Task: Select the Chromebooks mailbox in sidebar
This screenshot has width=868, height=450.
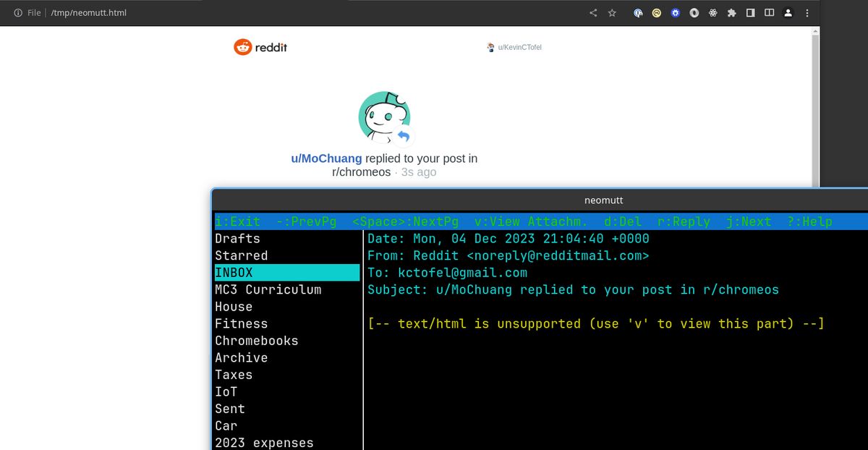Action: click(256, 341)
